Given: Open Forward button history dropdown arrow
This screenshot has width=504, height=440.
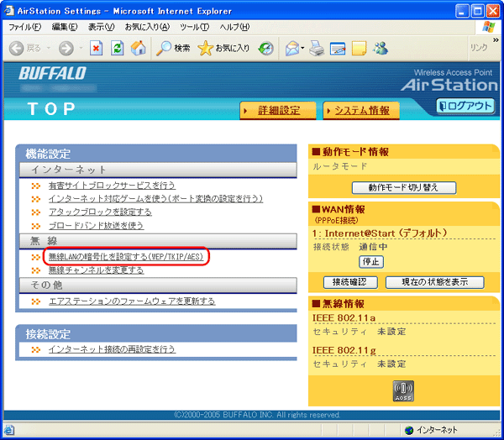Looking at the screenshot, I should (x=81, y=48).
